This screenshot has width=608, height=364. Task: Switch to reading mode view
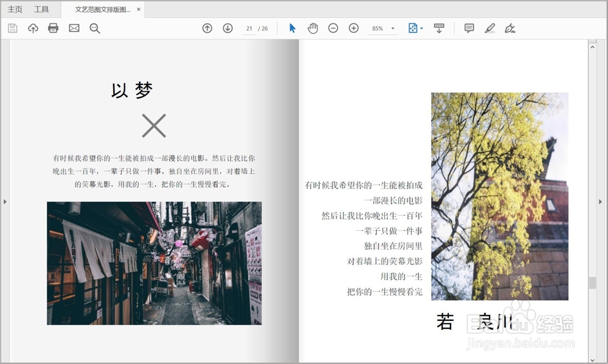click(440, 28)
